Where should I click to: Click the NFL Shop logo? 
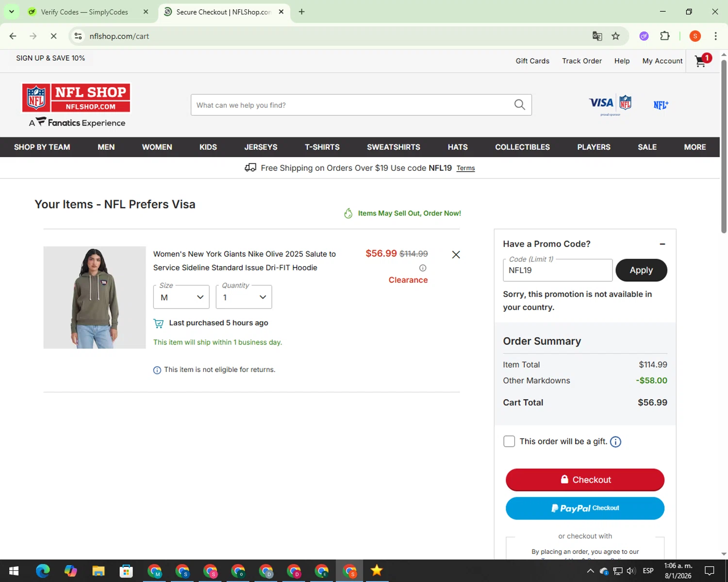click(x=76, y=98)
